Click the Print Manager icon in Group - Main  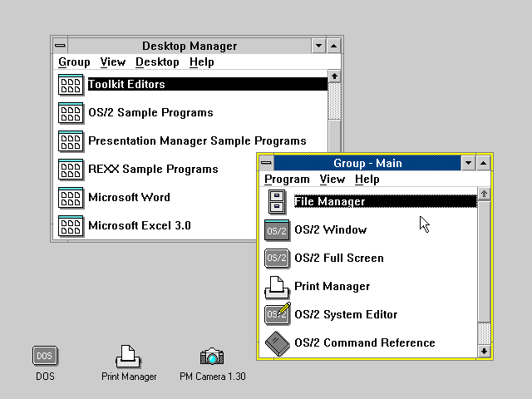[x=277, y=287]
